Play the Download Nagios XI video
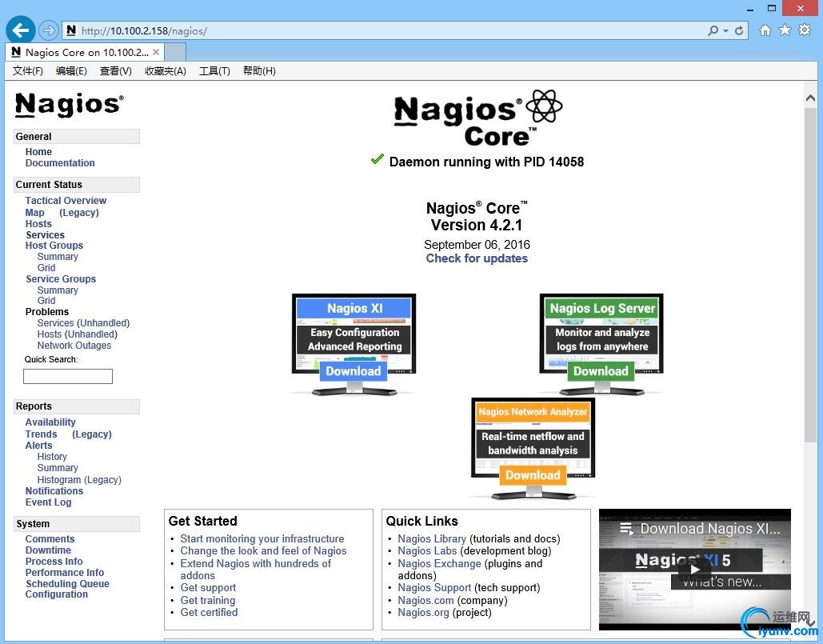 coord(695,570)
